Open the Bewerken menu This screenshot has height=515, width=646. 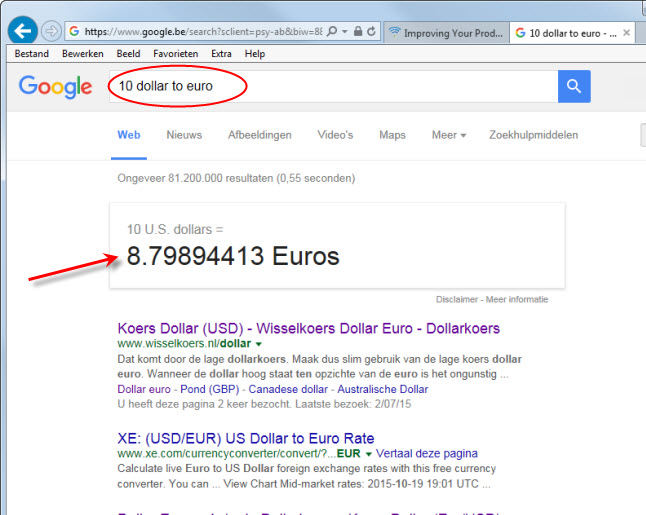coord(82,54)
